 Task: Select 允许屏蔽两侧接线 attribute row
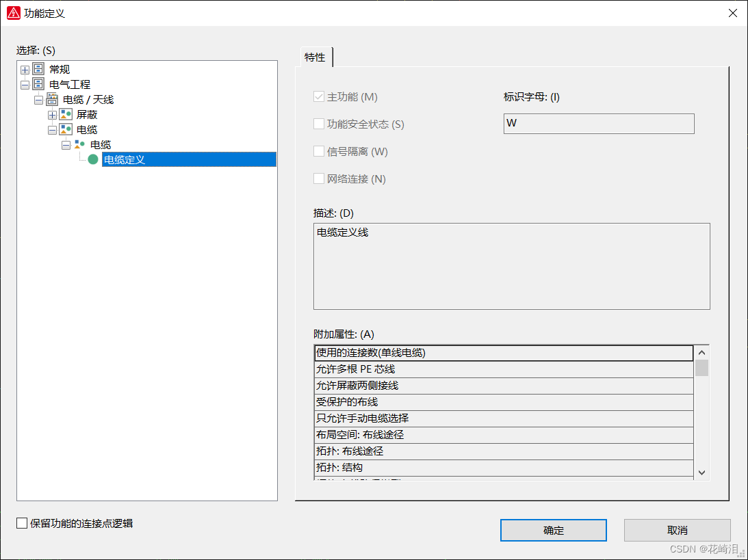coord(504,386)
